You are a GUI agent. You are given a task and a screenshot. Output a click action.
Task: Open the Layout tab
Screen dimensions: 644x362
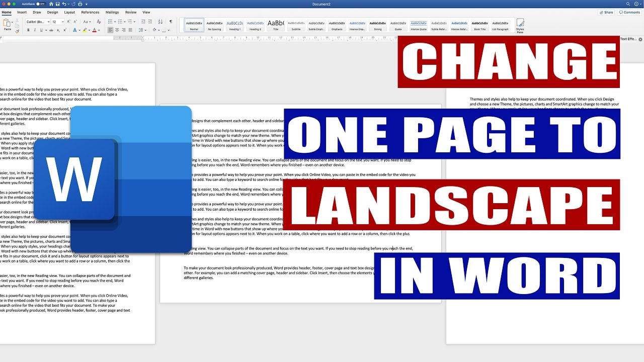point(69,12)
